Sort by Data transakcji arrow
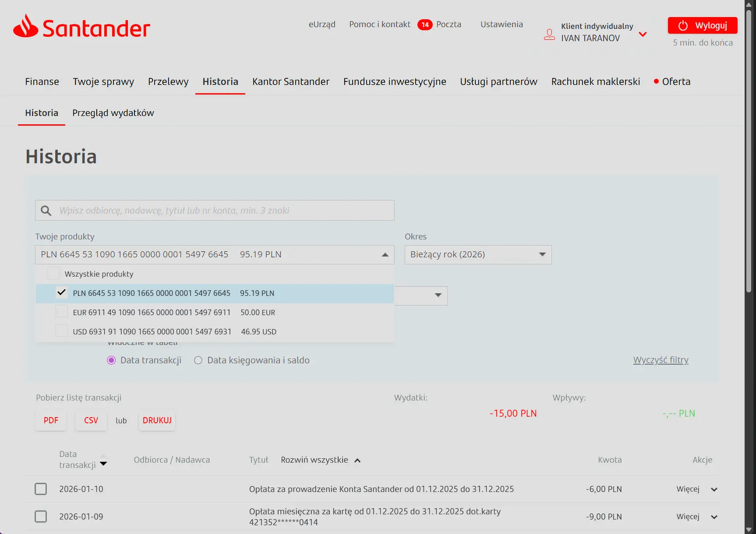This screenshot has width=756, height=534. click(x=103, y=464)
